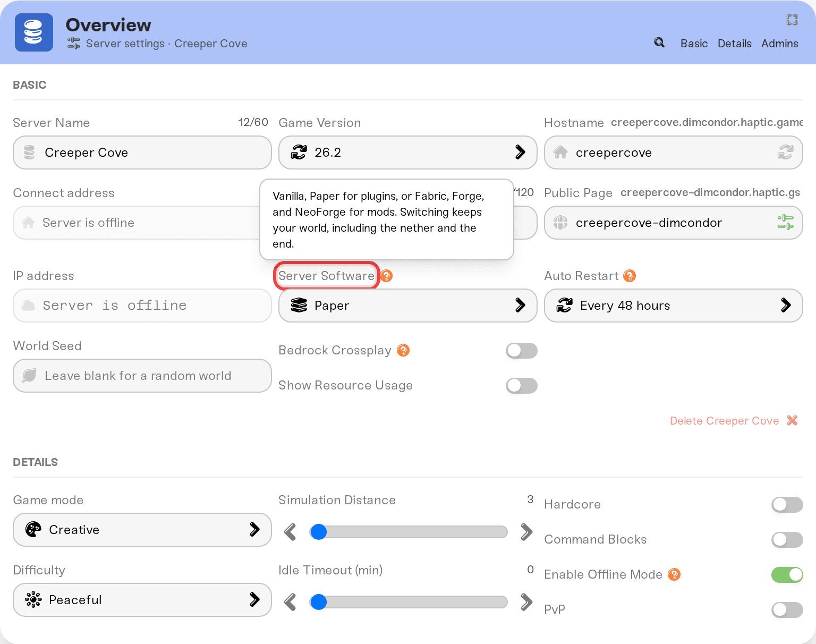This screenshot has height=644, width=816.
Task: Click the red X beside Delete Creeper Cove
Action: click(x=792, y=420)
